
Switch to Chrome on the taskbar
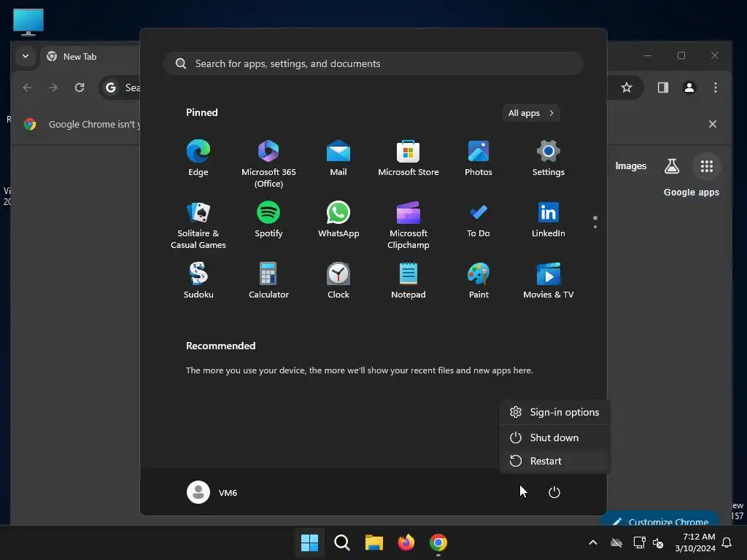coord(438,542)
